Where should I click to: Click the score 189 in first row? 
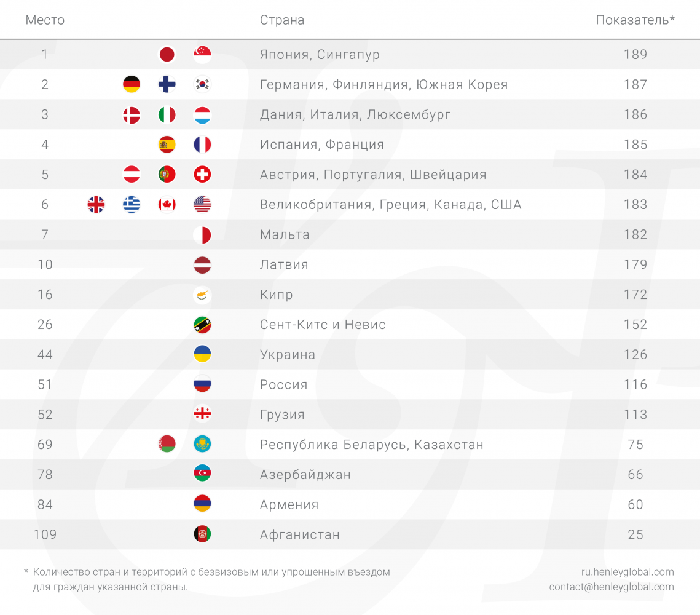[635, 55]
